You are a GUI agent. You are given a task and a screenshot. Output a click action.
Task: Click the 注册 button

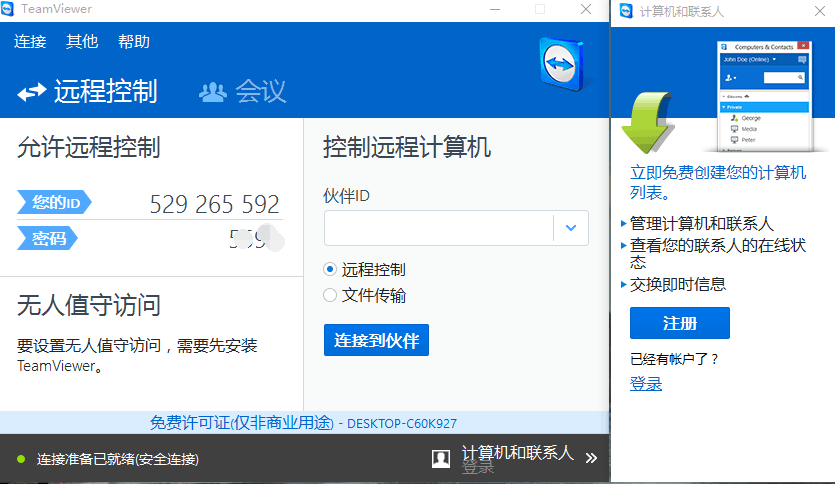[679, 323]
